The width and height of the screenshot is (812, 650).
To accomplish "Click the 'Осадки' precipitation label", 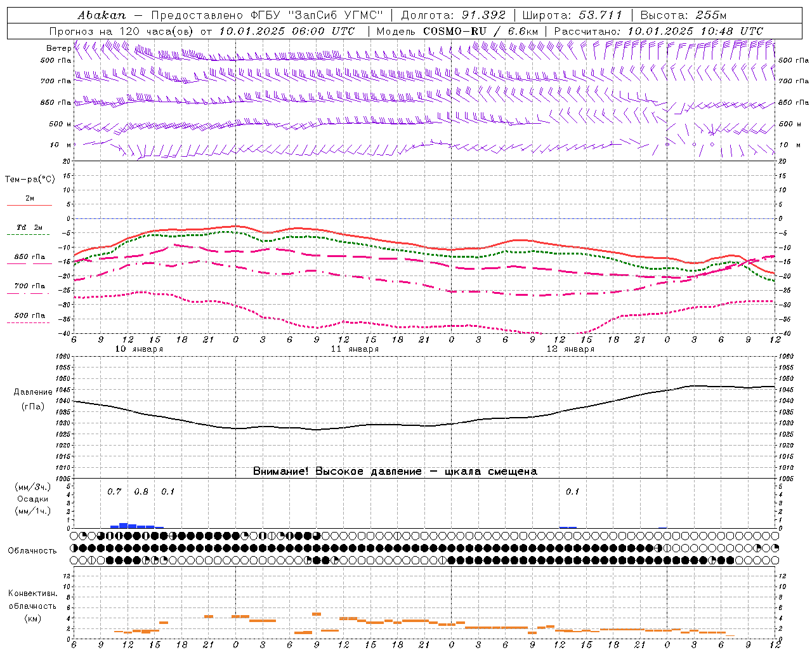I will click(x=33, y=499).
